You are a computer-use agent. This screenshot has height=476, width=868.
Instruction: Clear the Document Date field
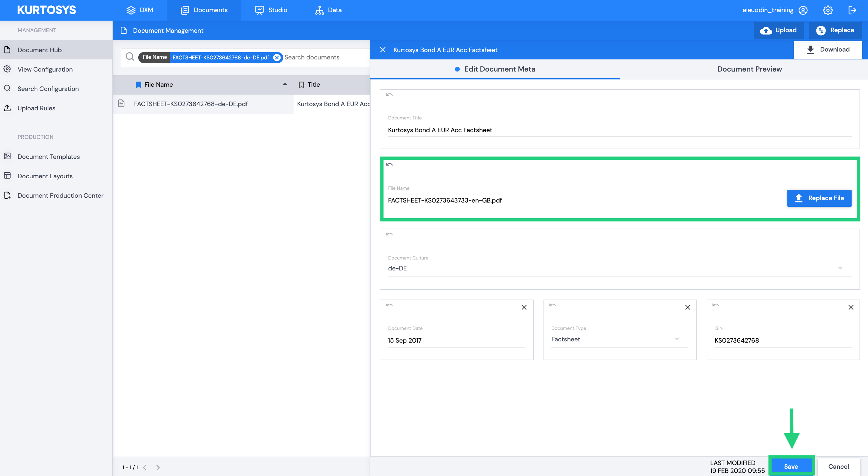tap(524, 307)
